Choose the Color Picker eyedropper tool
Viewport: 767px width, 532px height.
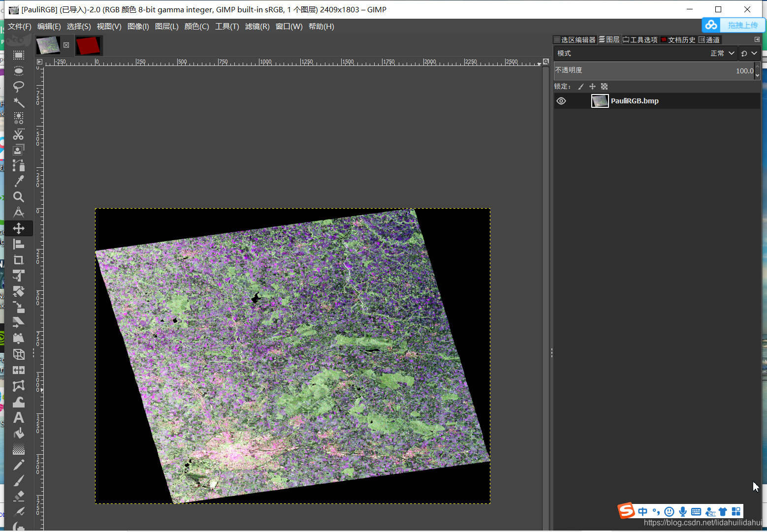[19, 181]
